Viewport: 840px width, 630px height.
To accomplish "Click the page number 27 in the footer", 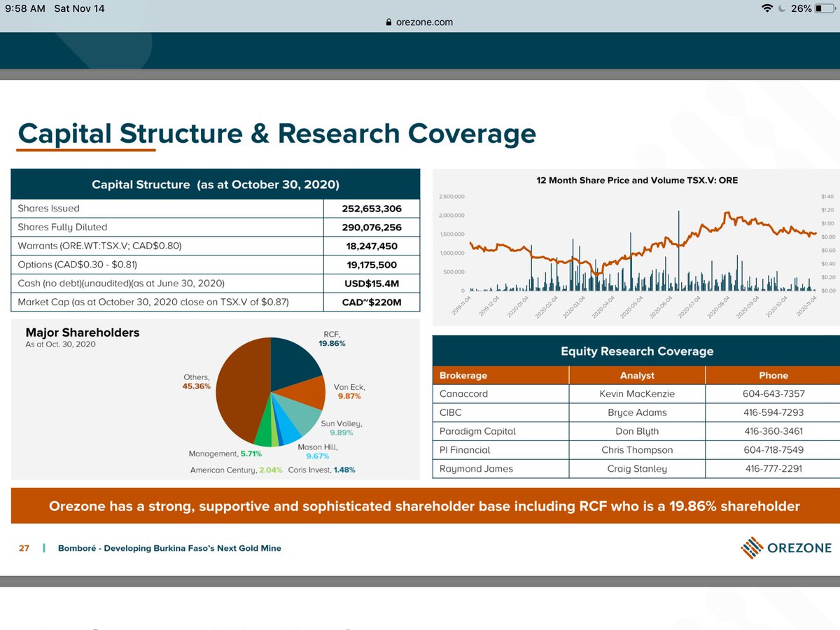I will [x=23, y=548].
